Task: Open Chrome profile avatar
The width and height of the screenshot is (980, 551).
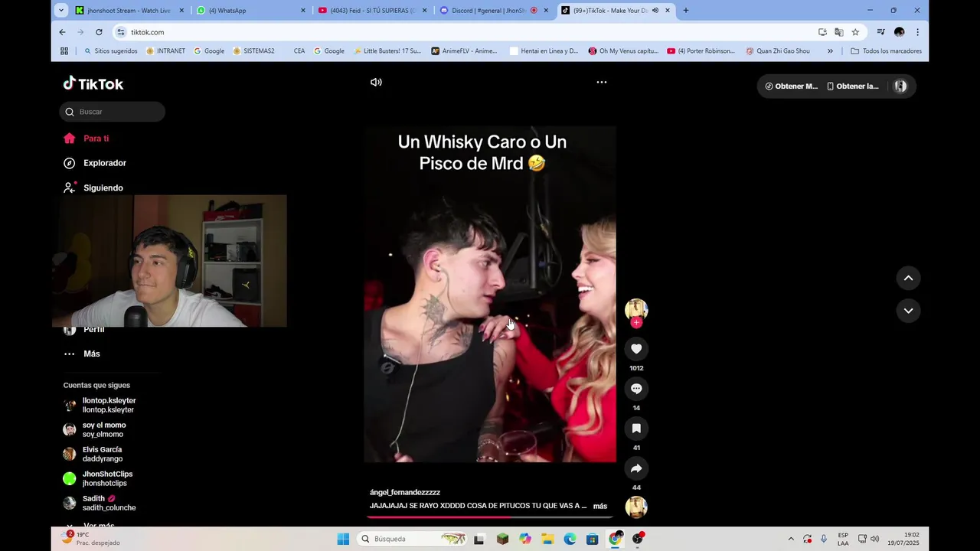Action: pyautogui.click(x=899, y=32)
